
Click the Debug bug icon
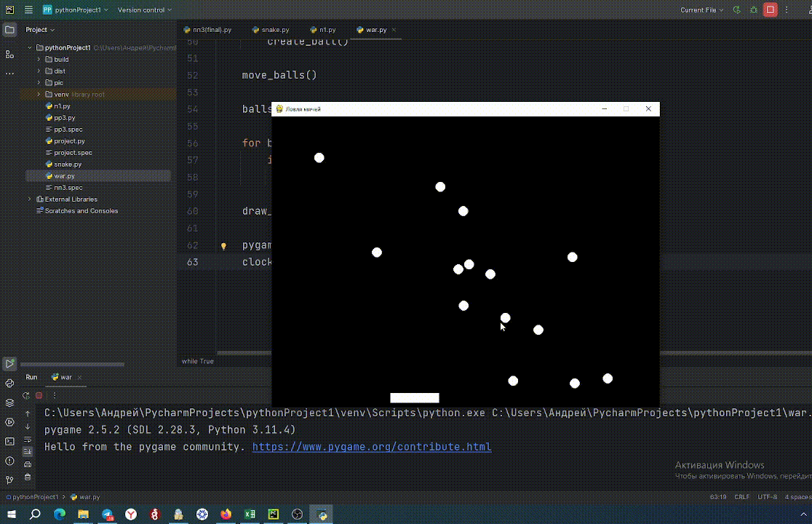(x=753, y=10)
